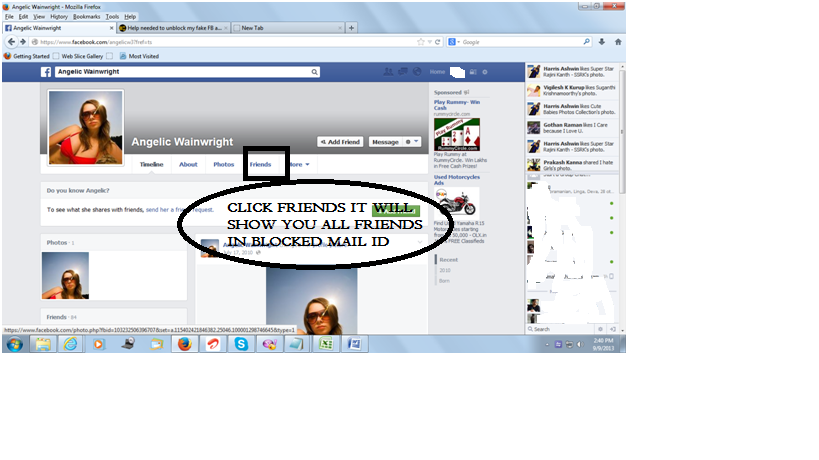Image resolution: width=819 pixels, height=460 pixels.
Task: Switch to Firefox in the taskbar
Action: (x=184, y=344)
